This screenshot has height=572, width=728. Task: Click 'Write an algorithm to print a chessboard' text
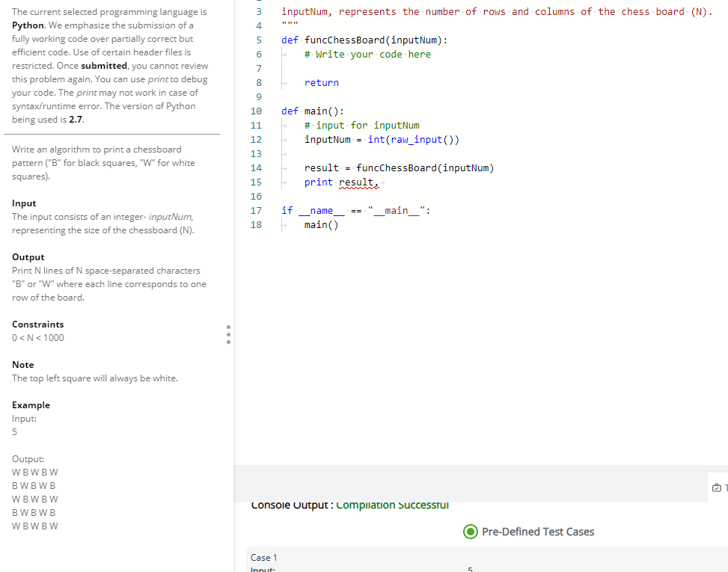tap(97, 150)
